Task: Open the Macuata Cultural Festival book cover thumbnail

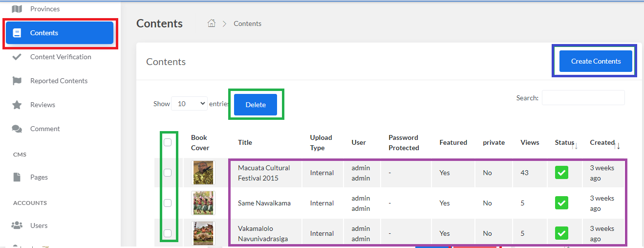Action: (x=203, y=173)
